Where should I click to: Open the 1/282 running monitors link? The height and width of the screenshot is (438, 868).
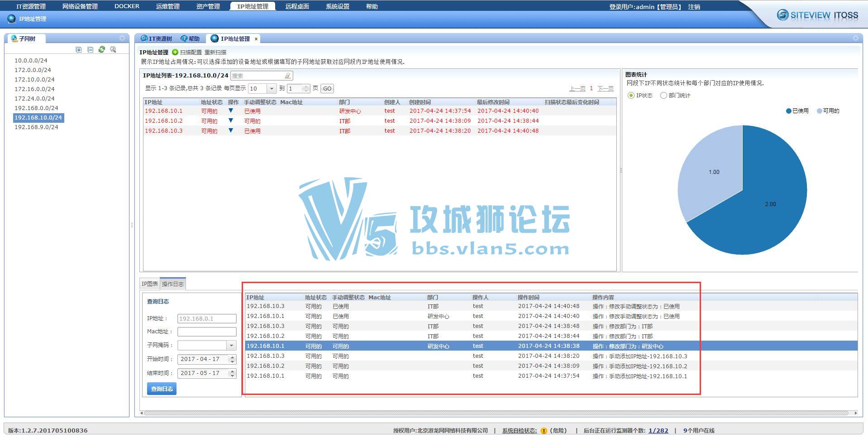[x=658, y=431]
